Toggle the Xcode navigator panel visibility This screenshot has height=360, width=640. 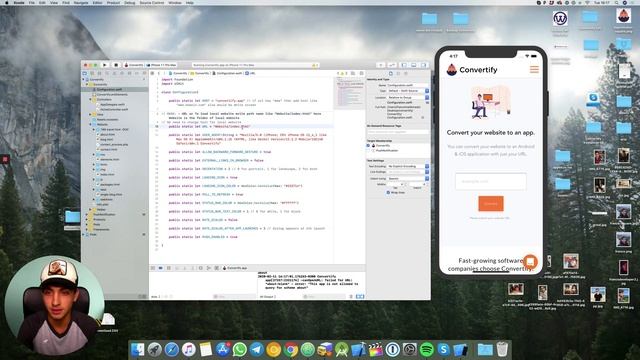[x=404, y=65]
